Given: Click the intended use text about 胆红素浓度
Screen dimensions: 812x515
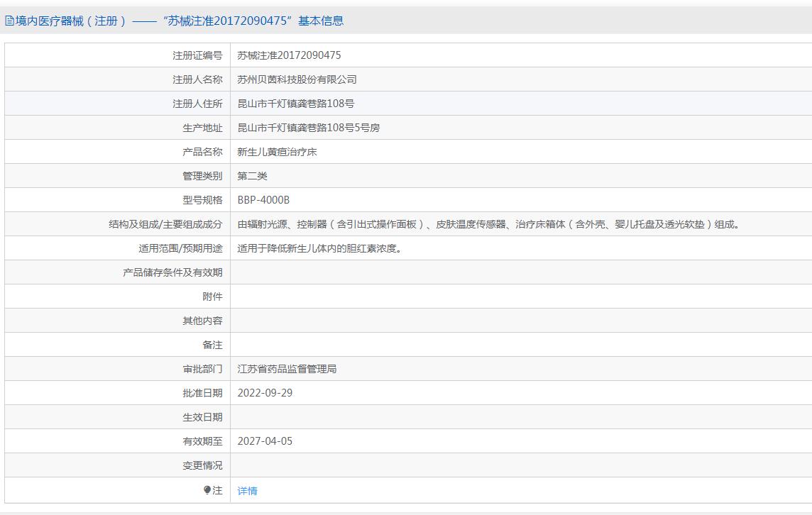Looking at the screenshot, I should [x=319, y=248].
